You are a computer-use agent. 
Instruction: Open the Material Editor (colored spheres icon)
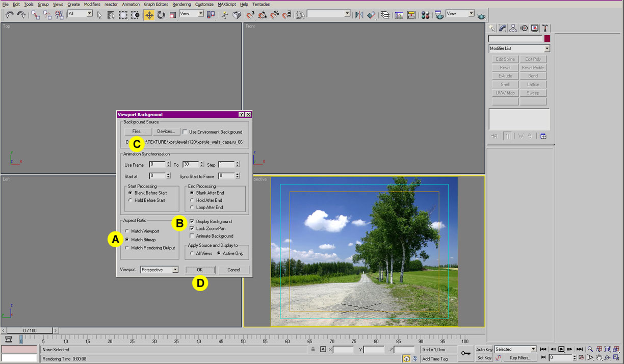click(425, 15)
